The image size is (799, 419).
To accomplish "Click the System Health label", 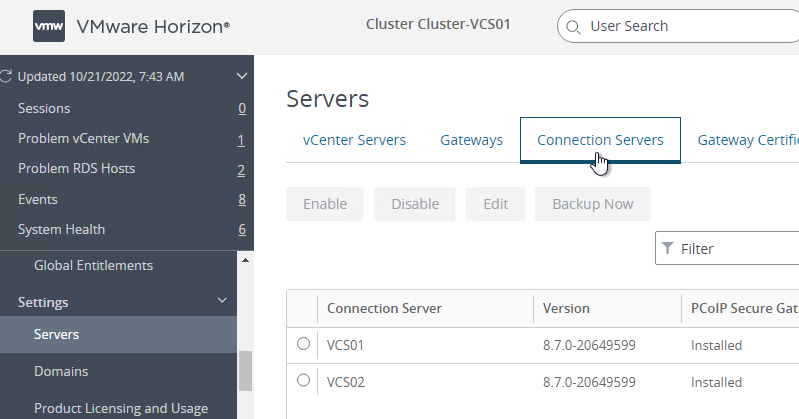I will pos(61,229).
